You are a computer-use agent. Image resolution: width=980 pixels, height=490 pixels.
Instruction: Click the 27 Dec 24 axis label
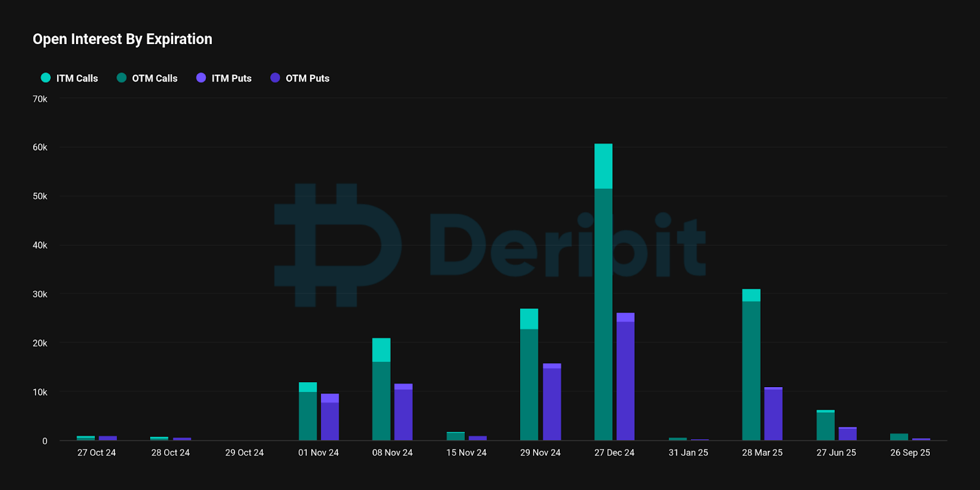click(614, 453)
